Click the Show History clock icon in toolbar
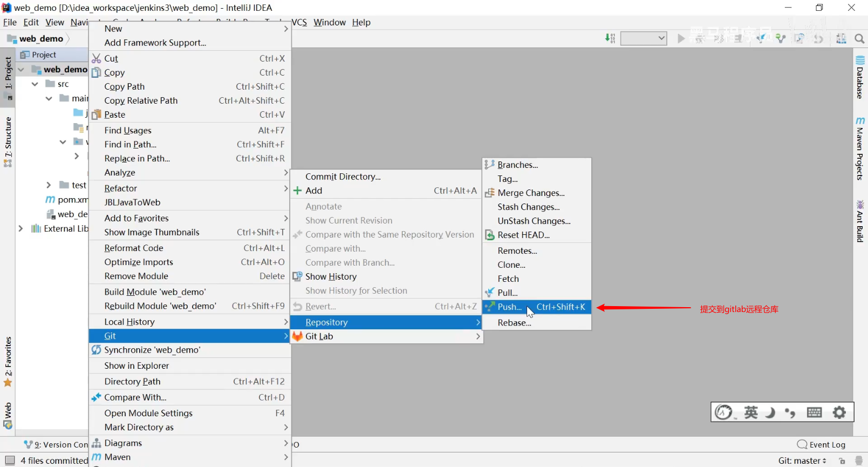Image resolution: width=868 pixels, height=467 pixels. [799, 38]
